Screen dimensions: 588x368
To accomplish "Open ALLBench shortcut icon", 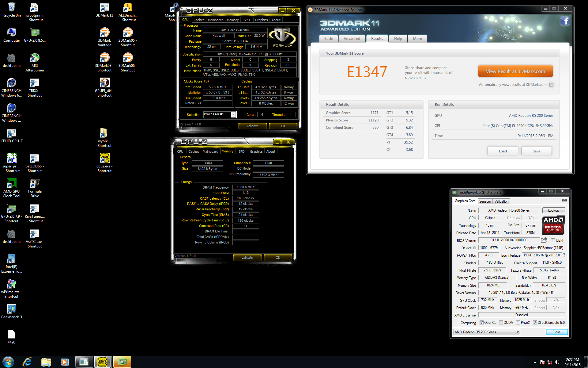I will pyautogui.click(x=128, y=12).
